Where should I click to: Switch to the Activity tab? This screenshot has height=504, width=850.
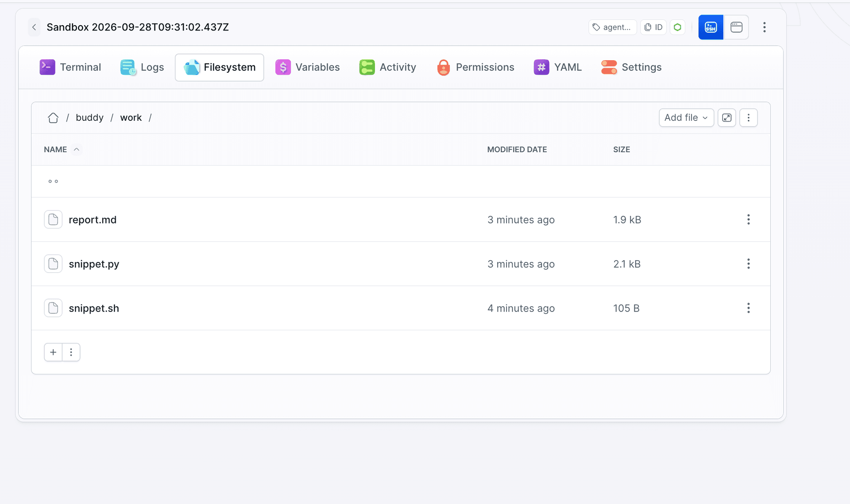388,67
